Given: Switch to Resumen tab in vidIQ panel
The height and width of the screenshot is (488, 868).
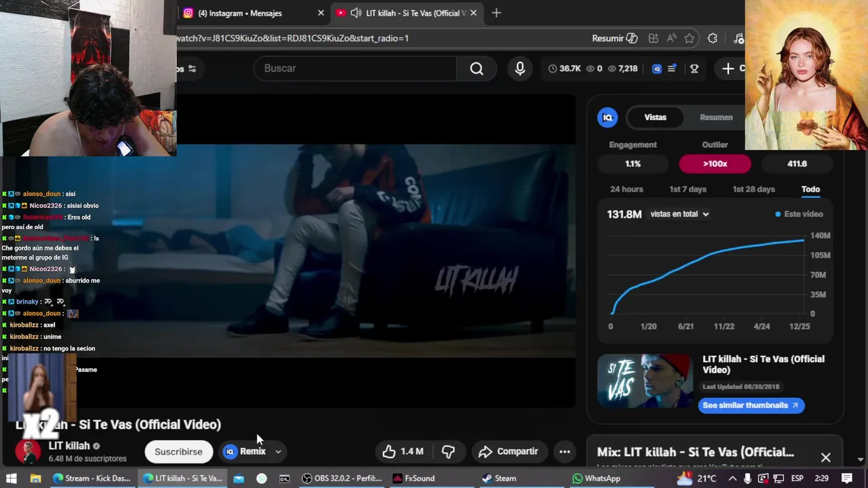Looking at the screenshot, I should tap(716, 117).
